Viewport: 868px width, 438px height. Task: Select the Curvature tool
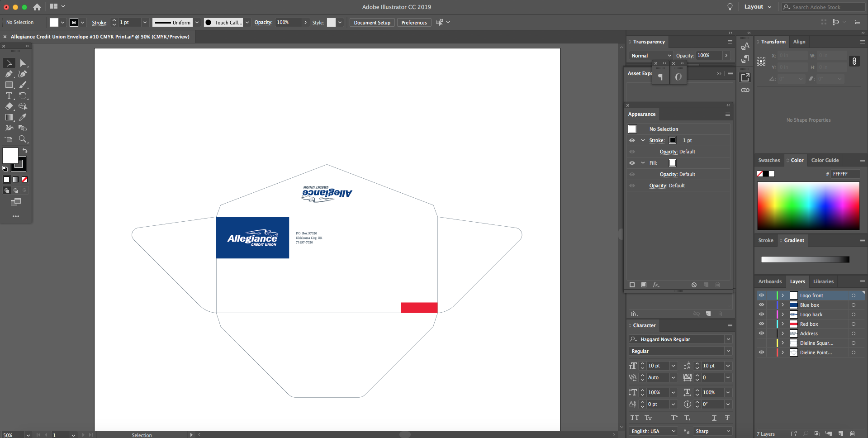[23, 74]
